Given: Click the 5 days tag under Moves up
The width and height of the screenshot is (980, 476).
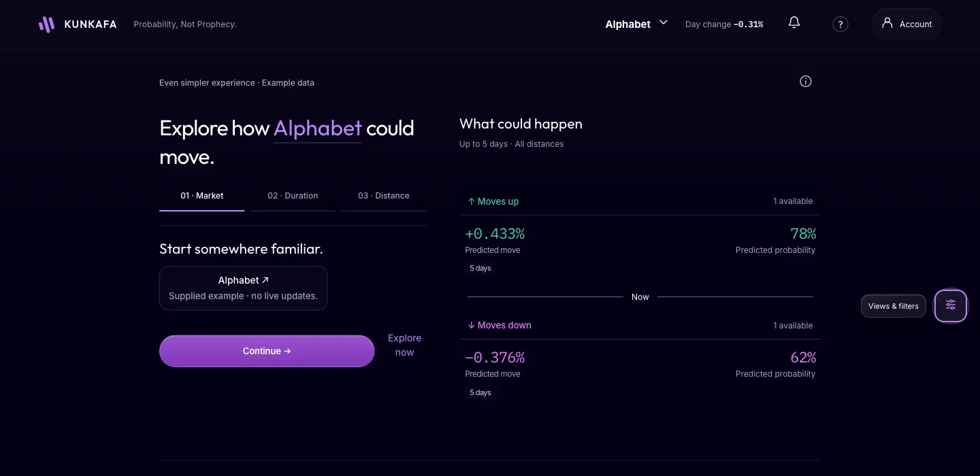Looking at the screenshot, I should pyautogui.click(x=480, y=269).
